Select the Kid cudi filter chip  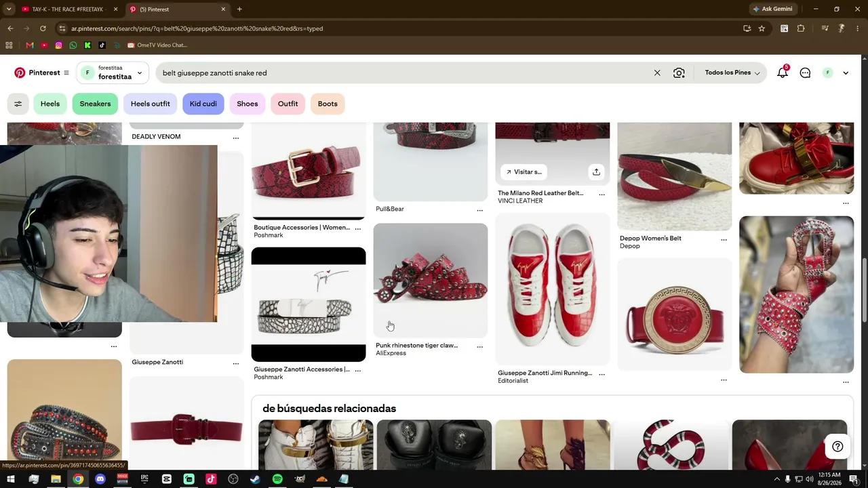tap(203, 104)
